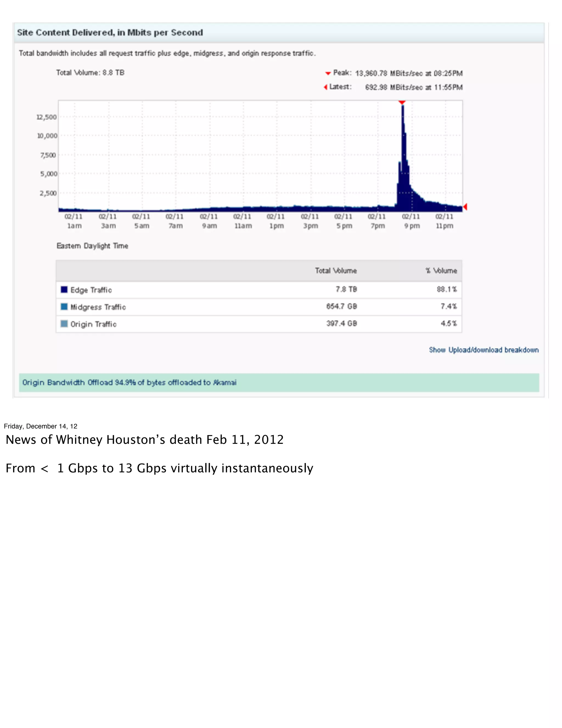Image resolution: width=562 pixels, height=728 pixels.
Task: Click the 02/11 3pm x-axis label
Action: point(310,221)
